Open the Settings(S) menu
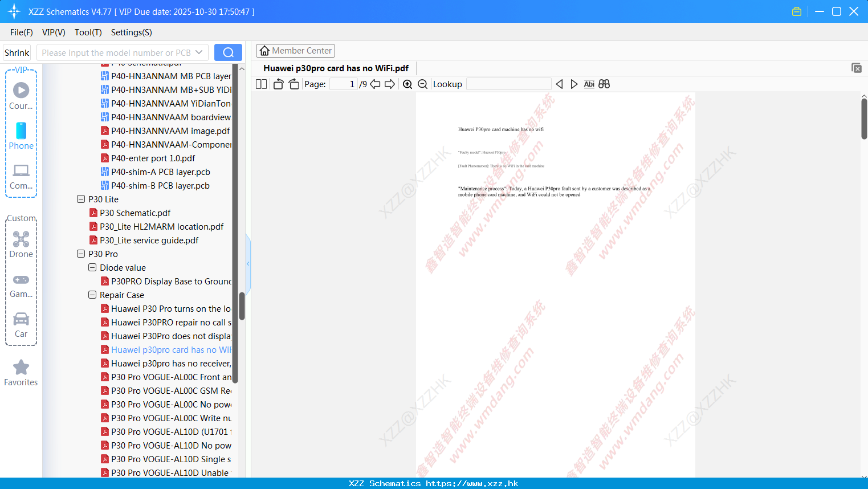The height and width of the screenshot is (489, 868). (x=132, y=32)
